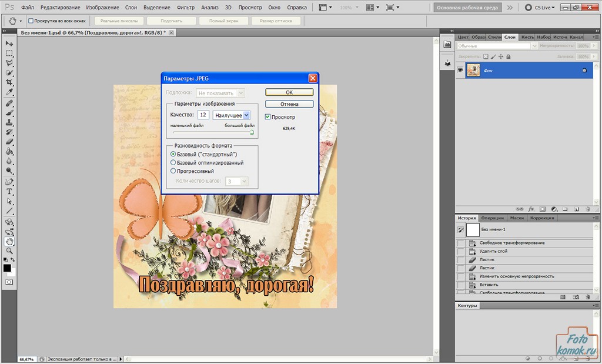Choose the Прогрессивный format option

(x=173, y=171)
